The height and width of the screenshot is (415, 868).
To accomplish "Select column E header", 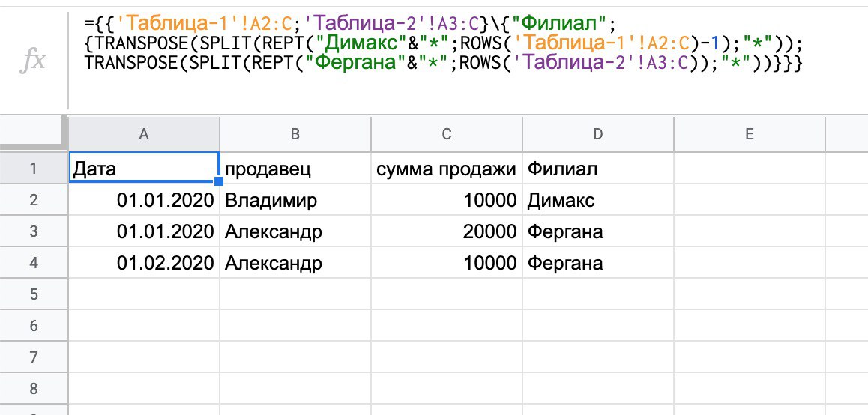I will 749,134.
